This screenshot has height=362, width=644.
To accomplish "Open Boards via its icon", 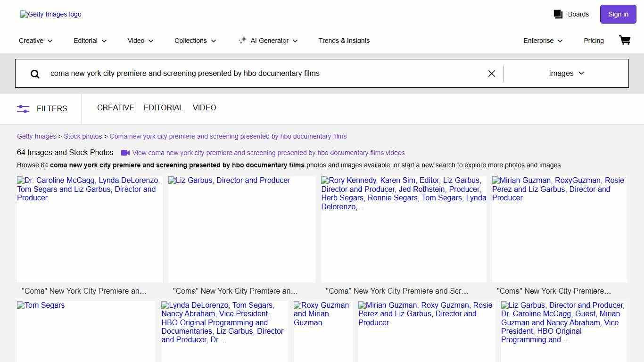I will click(x=558, y=14).
